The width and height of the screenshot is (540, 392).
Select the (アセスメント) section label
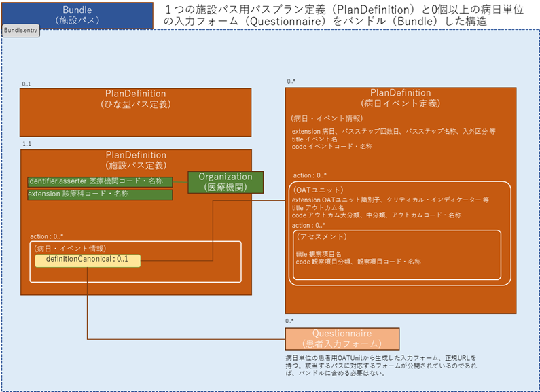click(x=323, y=236)
